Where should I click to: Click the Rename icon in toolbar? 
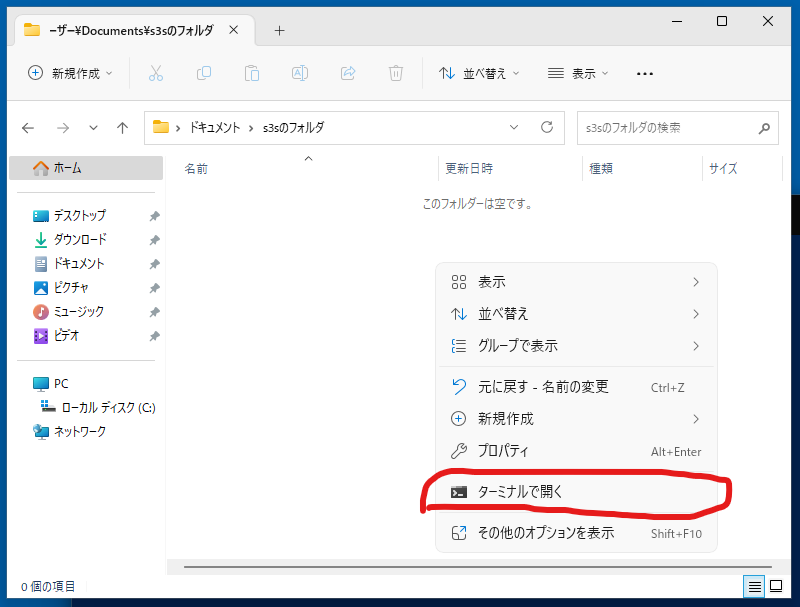point(300,73)
